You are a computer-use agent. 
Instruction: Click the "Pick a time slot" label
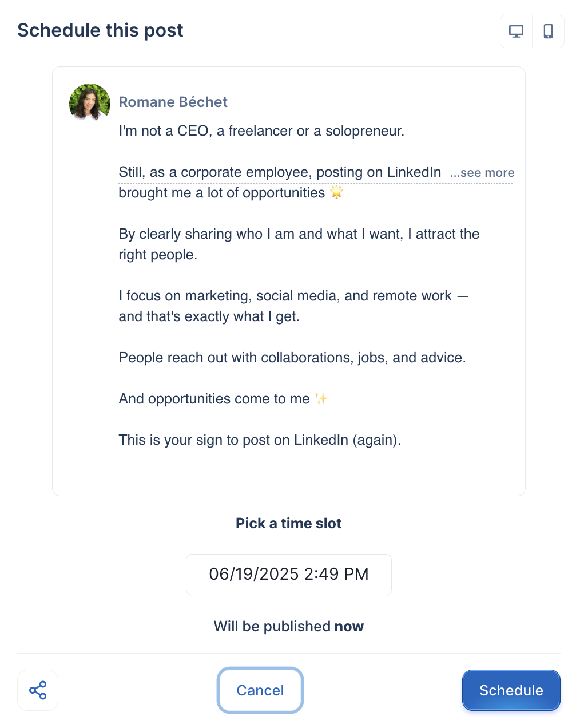(289, 523)
